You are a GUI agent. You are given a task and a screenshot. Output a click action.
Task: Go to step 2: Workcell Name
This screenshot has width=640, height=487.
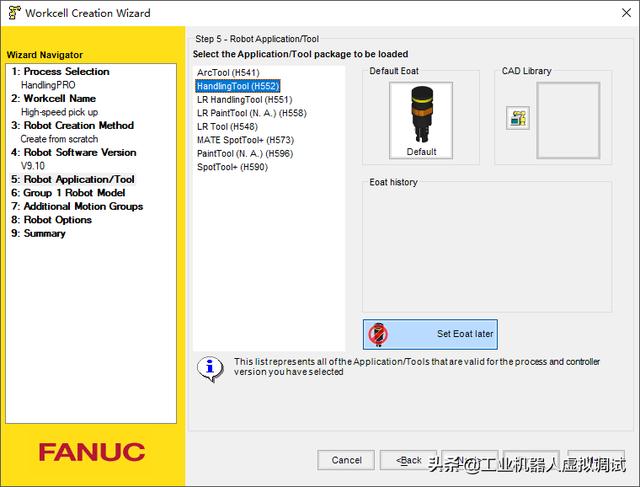pos(53,98)
